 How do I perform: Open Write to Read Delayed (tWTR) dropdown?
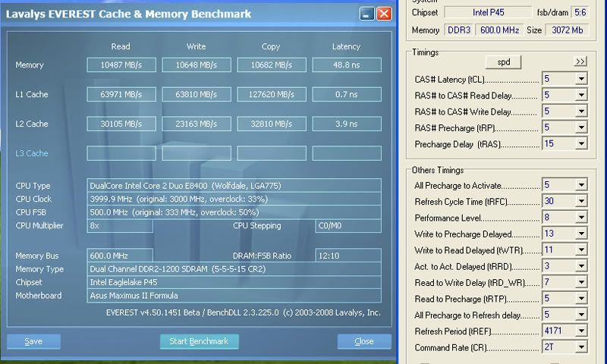[581, 250]
